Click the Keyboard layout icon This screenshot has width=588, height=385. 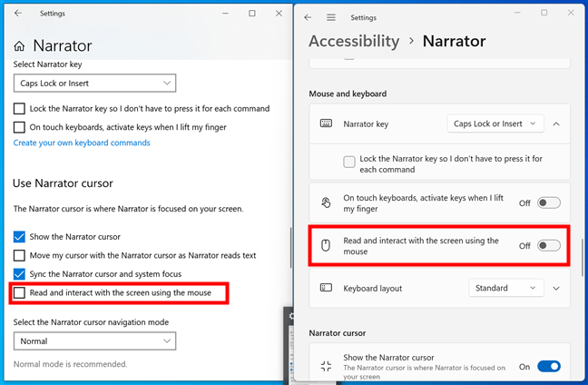pos(326,288)
